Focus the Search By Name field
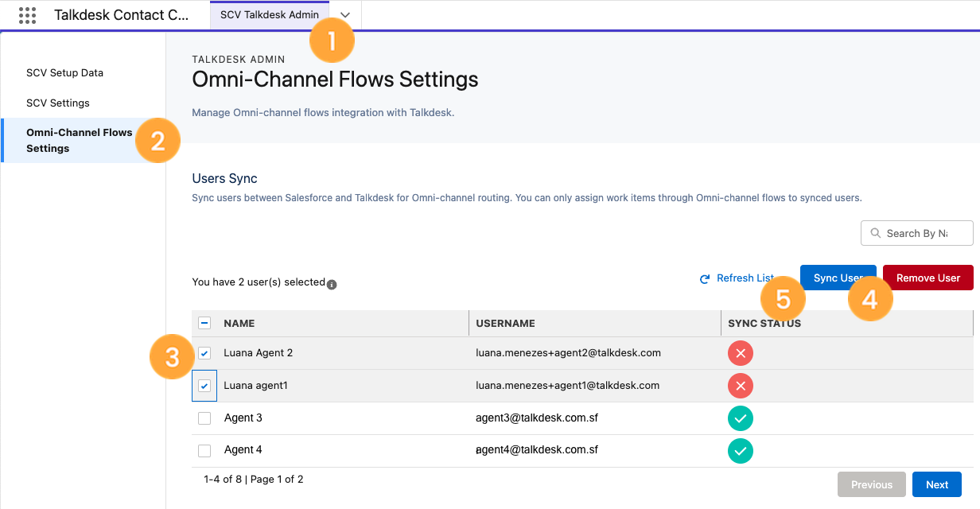 [917, 233]
